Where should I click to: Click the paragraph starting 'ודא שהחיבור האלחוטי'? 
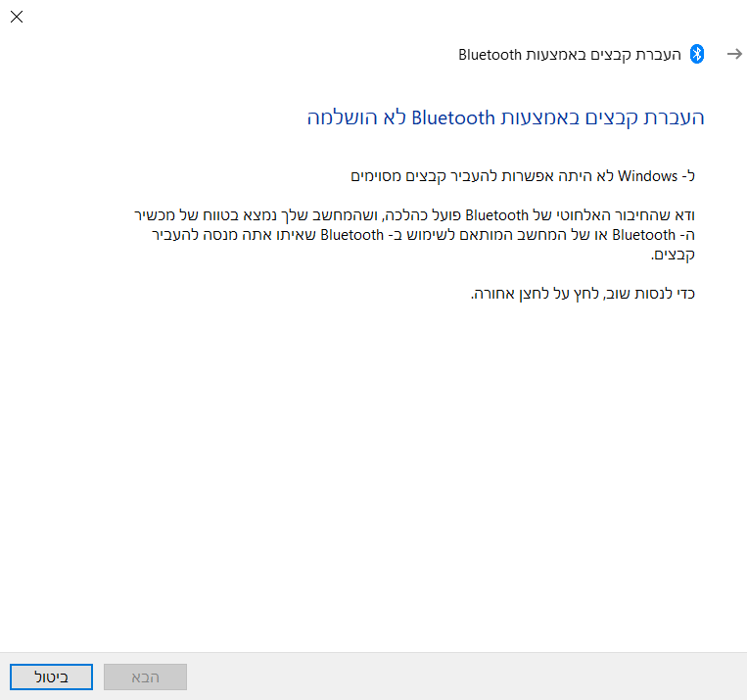click(x=414, y=235)
